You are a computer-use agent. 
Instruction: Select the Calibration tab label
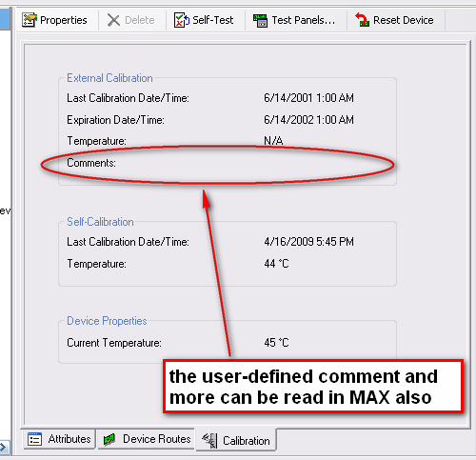click(247, 441)
